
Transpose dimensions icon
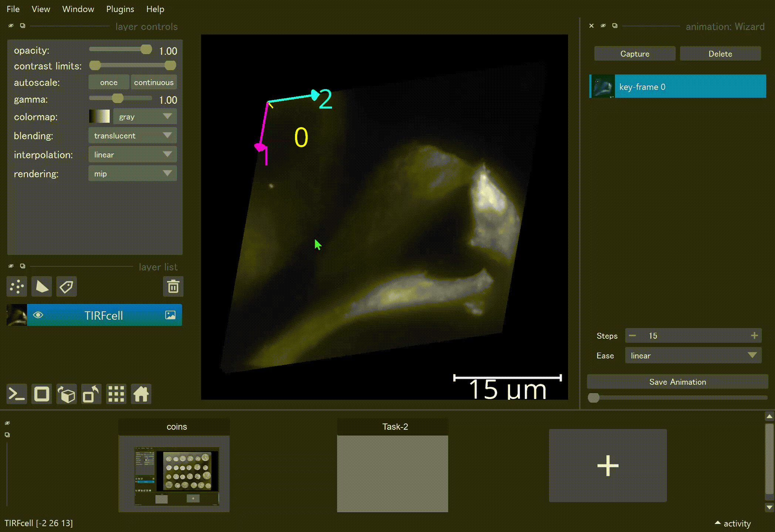click(91, 394)
